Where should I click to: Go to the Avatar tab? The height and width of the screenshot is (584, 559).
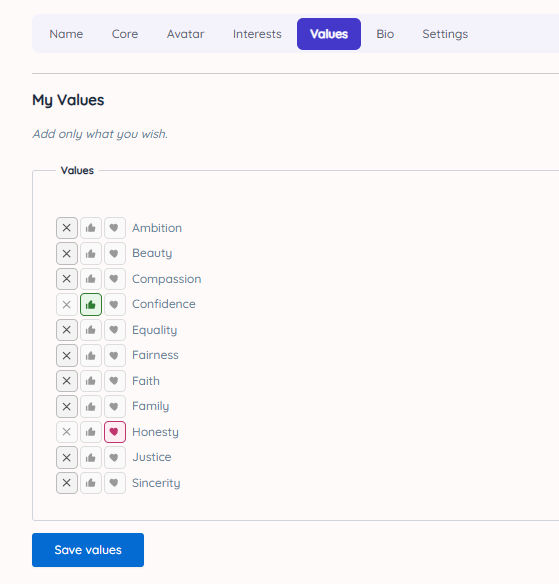point(185,34)
